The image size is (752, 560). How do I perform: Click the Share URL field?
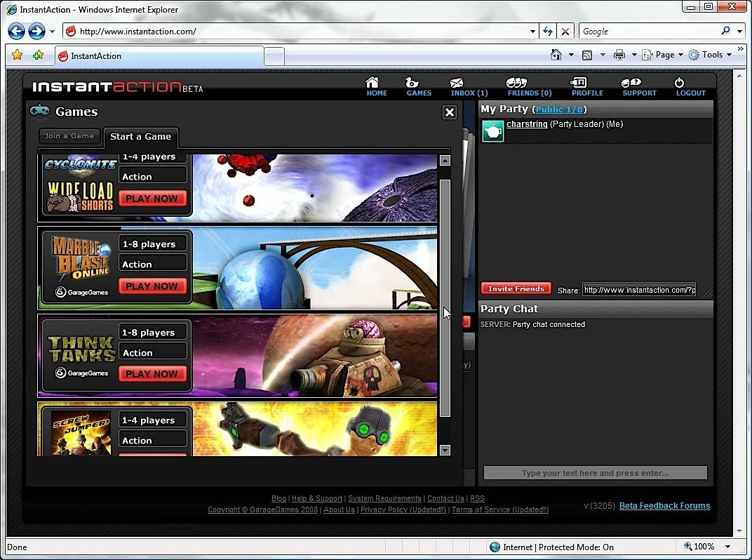click(639, 289)
